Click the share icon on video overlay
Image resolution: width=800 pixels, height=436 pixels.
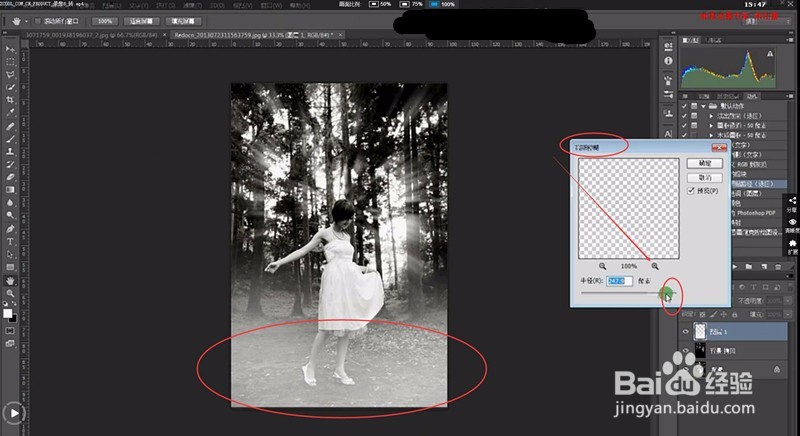(x=792, y=200)
